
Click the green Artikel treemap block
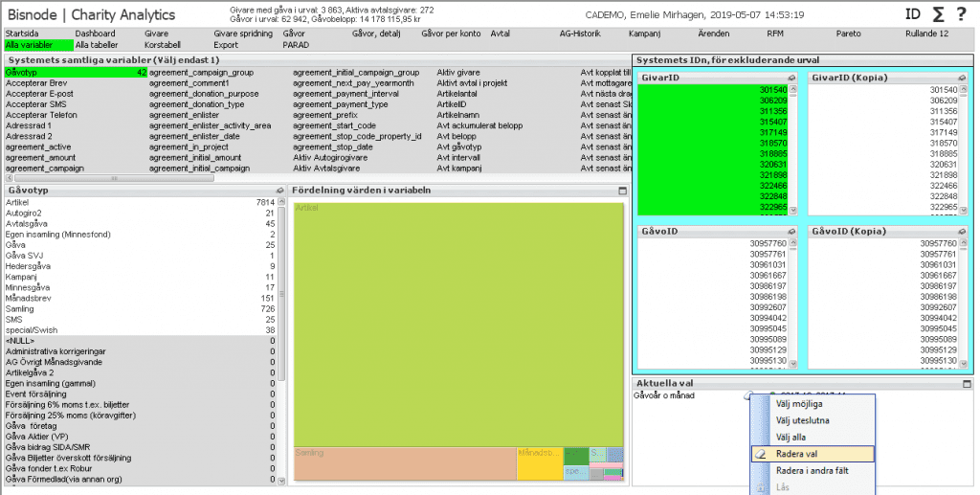458,325
